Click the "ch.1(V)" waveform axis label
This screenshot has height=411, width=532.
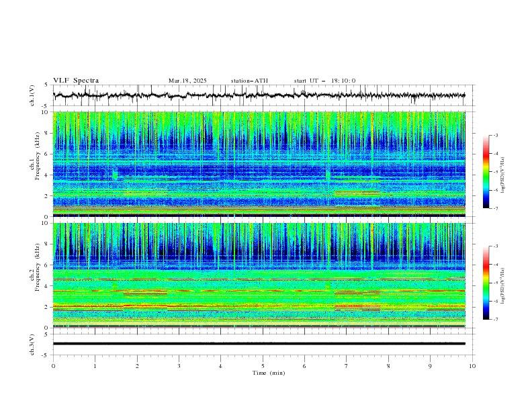pos(32,95)
